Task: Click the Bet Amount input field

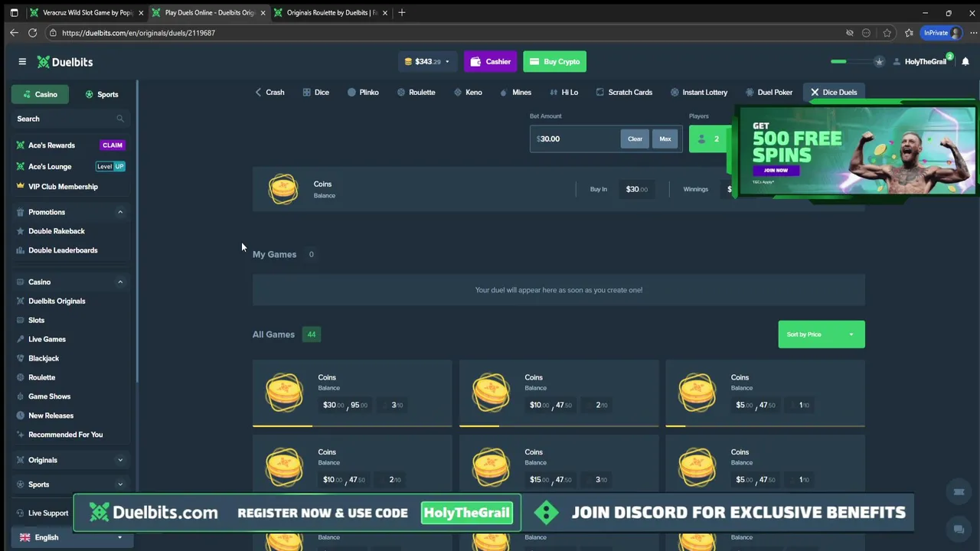Action: pyautogui.click(x=576, y=139)
